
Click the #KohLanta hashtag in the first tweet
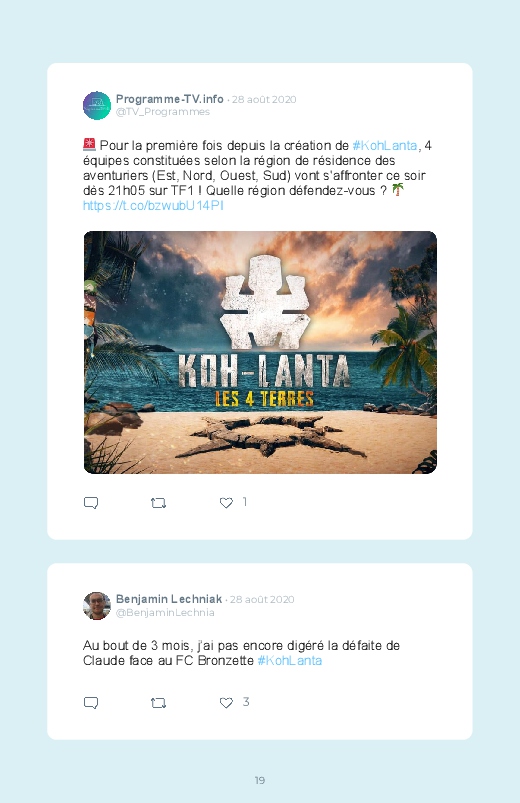click(x=385, y=146)
